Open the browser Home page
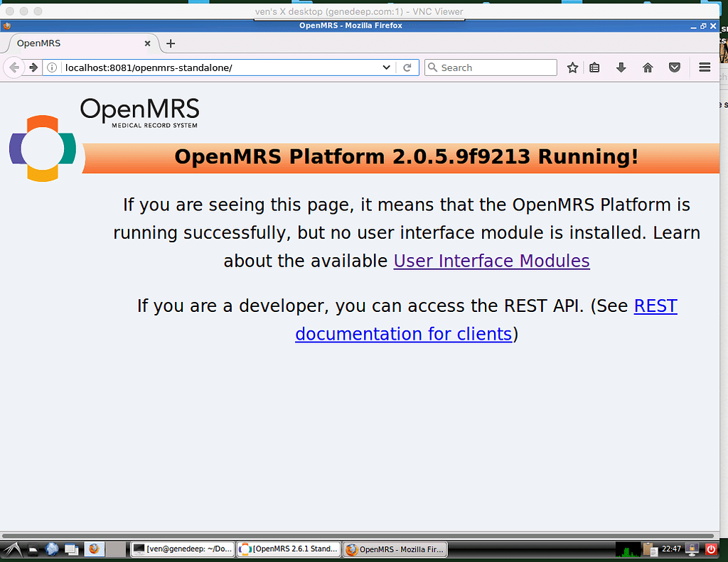Image resolution: width=728 pixels, height=562 pixels. click(648, 67)
